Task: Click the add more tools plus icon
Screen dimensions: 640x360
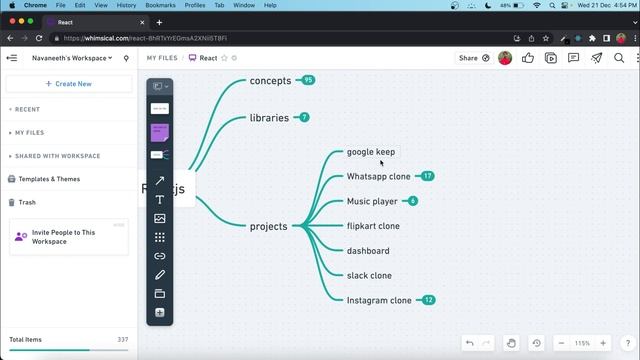Action: [160, 312]
